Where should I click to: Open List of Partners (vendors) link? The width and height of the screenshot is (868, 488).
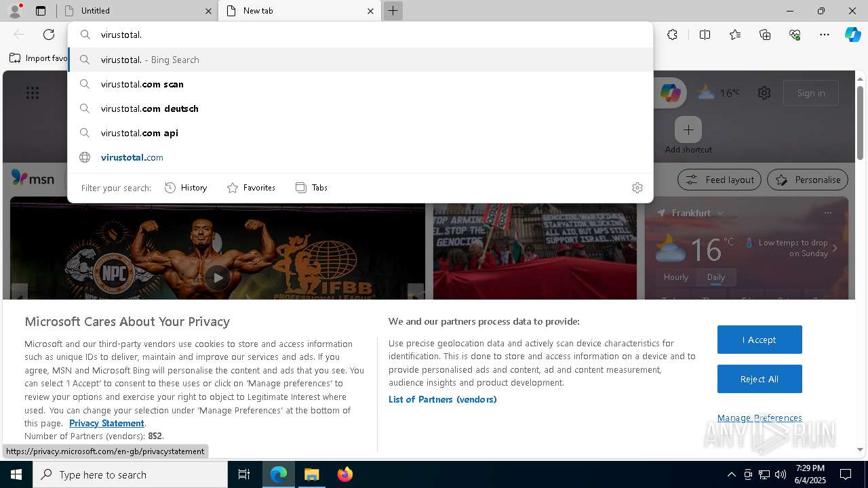click(x=443, y=399)
